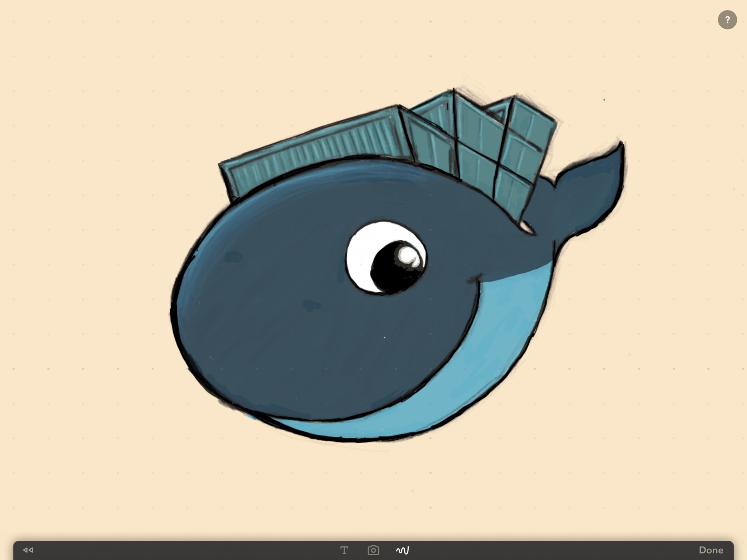Select the squiggle sketch tool

pos(402,550)
